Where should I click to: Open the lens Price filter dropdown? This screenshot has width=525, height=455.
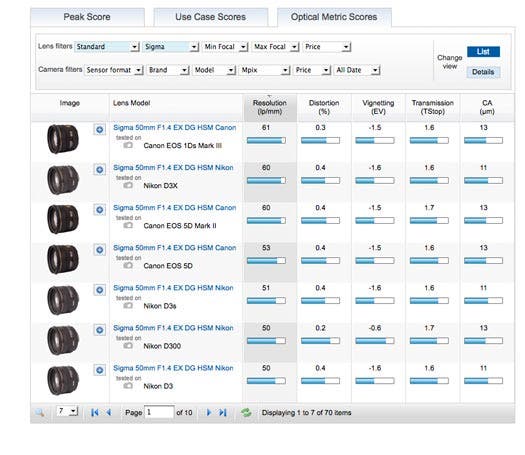[x=327, y=47]
